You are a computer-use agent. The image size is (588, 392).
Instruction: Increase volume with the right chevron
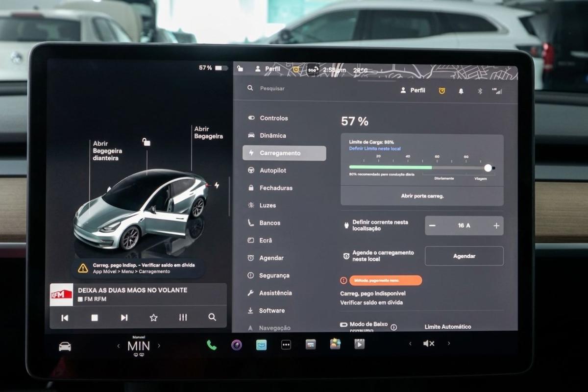[449, 343]
